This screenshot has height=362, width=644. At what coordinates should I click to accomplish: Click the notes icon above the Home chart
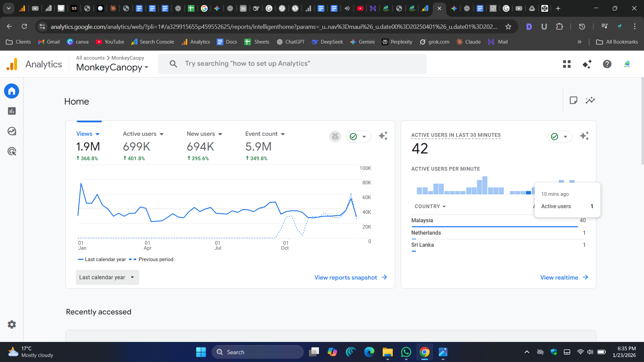coord(574,100)
